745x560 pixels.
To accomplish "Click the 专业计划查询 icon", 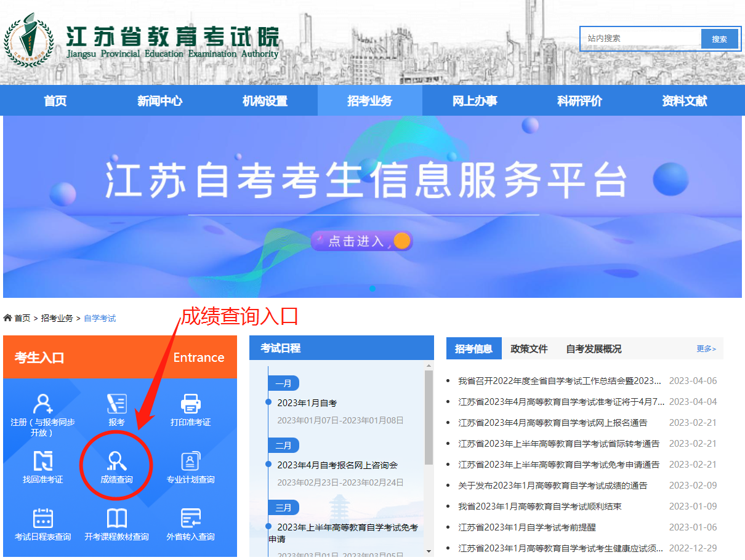I will (190, 462).
